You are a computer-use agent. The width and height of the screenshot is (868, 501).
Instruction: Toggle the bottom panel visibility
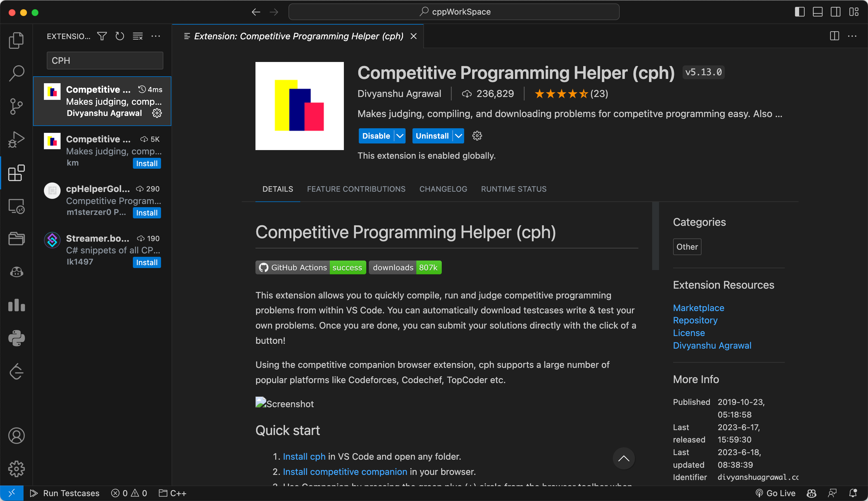pyautogui.click(x=817, y=12)
